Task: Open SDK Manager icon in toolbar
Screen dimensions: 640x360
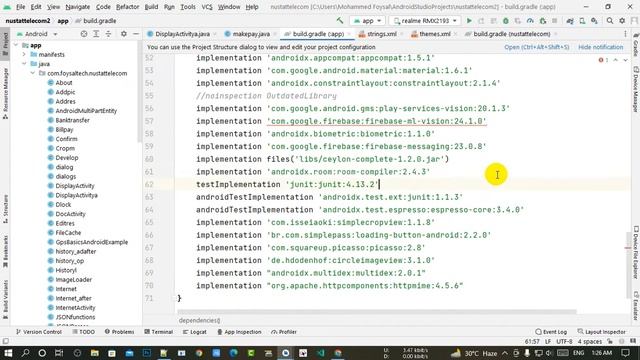Action: pyautogui.click(x=594, y=20)
